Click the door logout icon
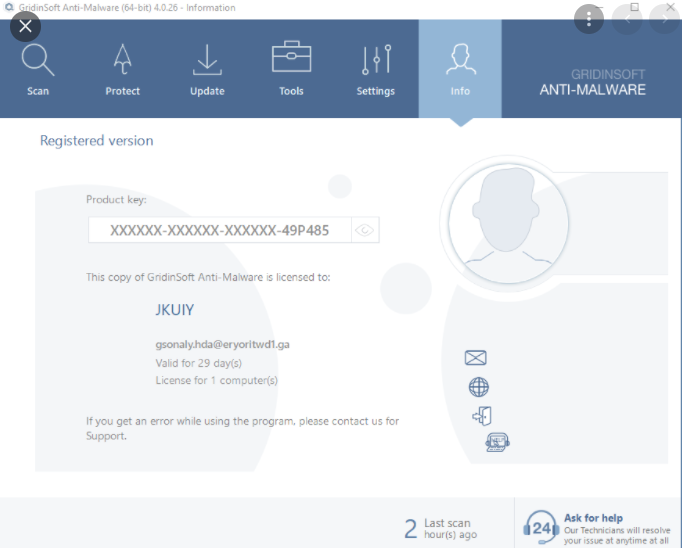The height and width of the screenshot is (548, 682). pos(482,416)
